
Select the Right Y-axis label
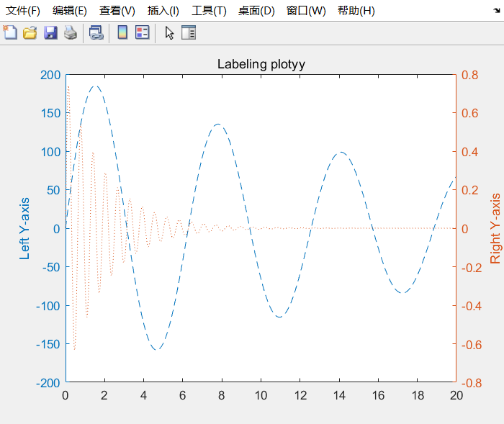pyautogui.click(x=495, y=228)
